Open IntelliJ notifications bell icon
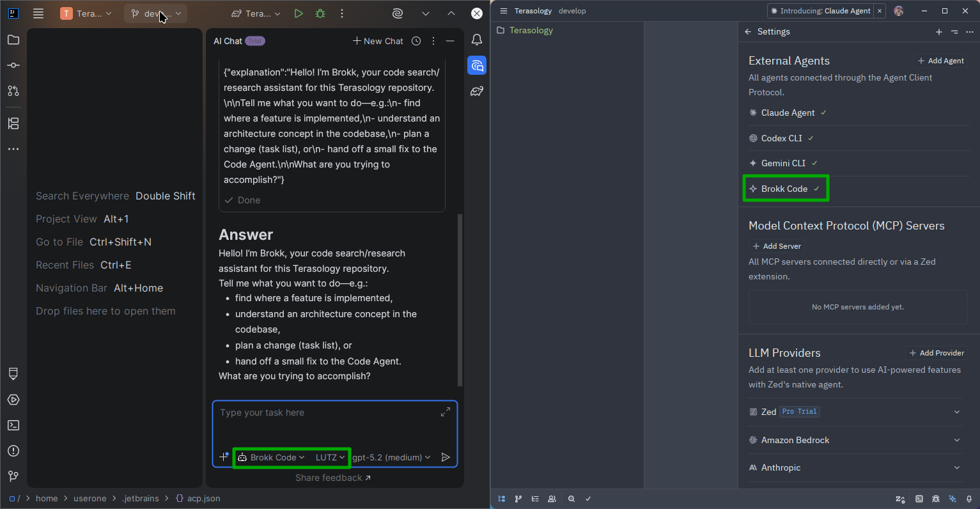The width and height of the screenshot is (980, 509). point(477,40)
